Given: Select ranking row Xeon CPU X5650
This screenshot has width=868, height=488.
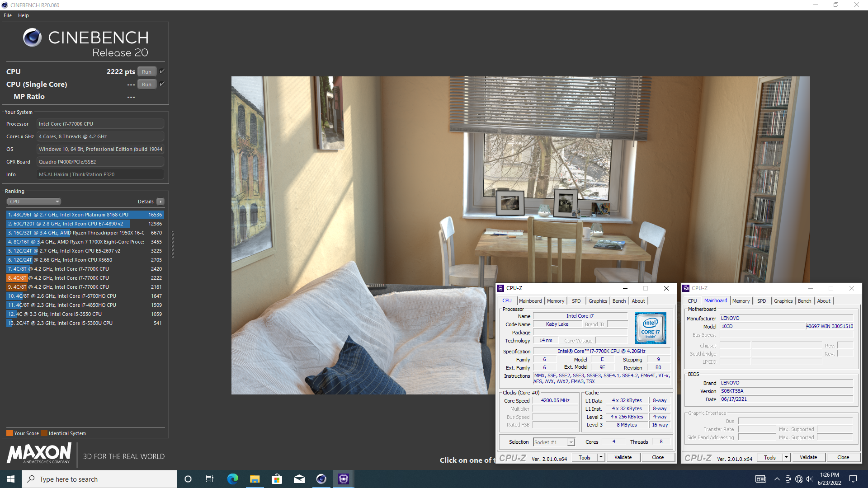Looking at the screenshot, I should [85, 260].
